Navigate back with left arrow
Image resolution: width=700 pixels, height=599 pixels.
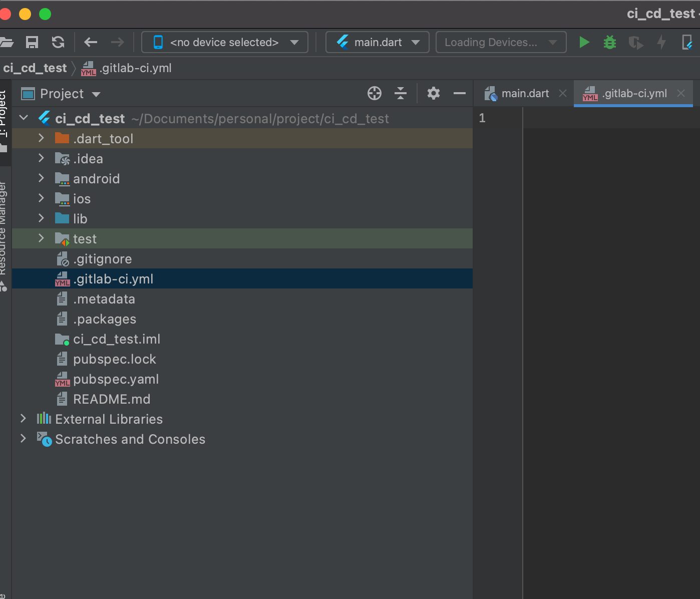click(x=91, y=43)
